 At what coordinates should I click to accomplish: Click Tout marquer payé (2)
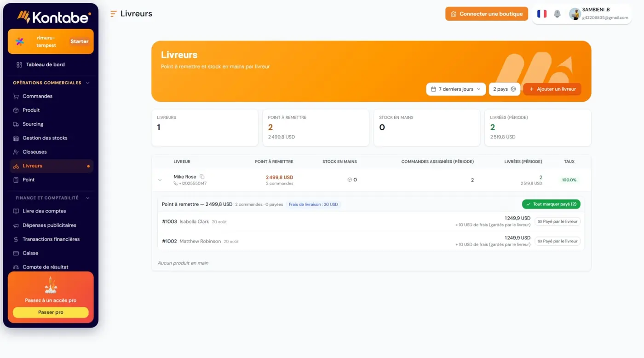551,204
